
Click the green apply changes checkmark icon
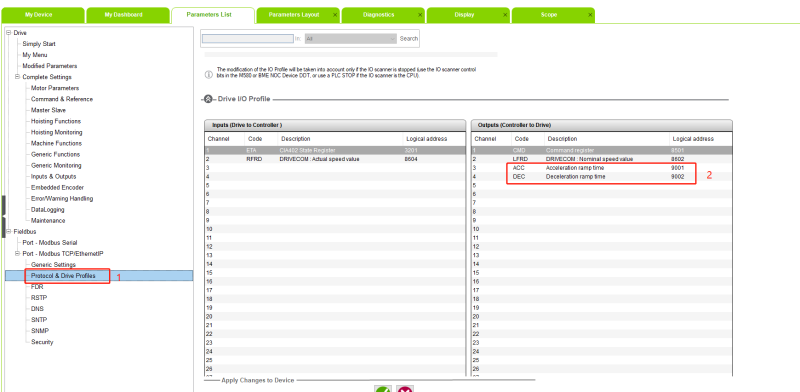pyautogui.click(x=383, y=389)
